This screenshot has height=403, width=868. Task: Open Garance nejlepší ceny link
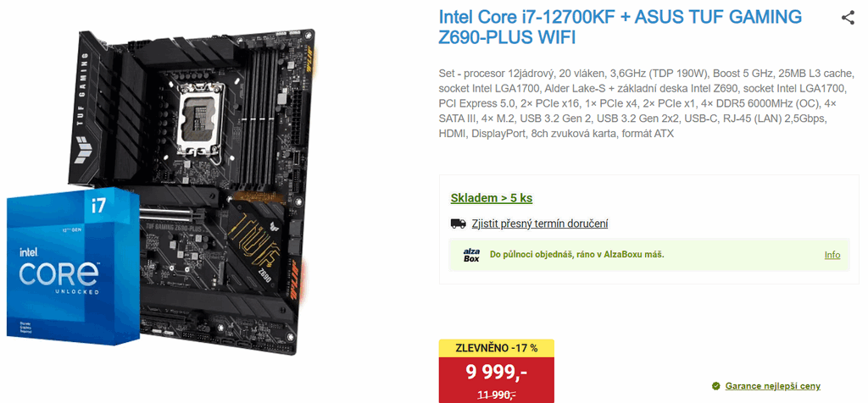[773, 386]
